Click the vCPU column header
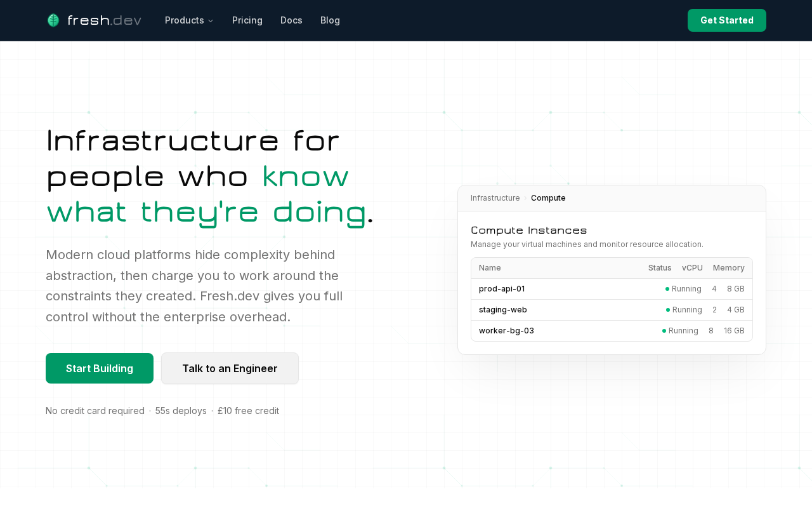 (692, 268)
